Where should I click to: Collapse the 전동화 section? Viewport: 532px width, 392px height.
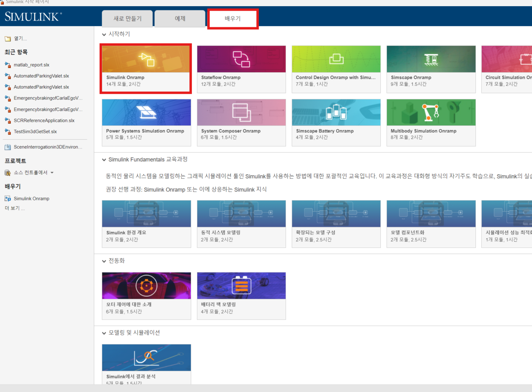(x=104, y=261)
